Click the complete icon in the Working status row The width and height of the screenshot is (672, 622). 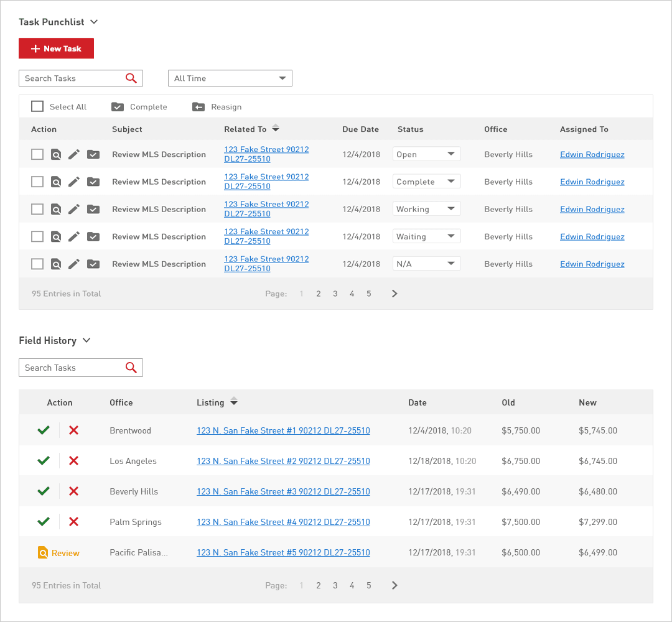click(x=93, y=209)
